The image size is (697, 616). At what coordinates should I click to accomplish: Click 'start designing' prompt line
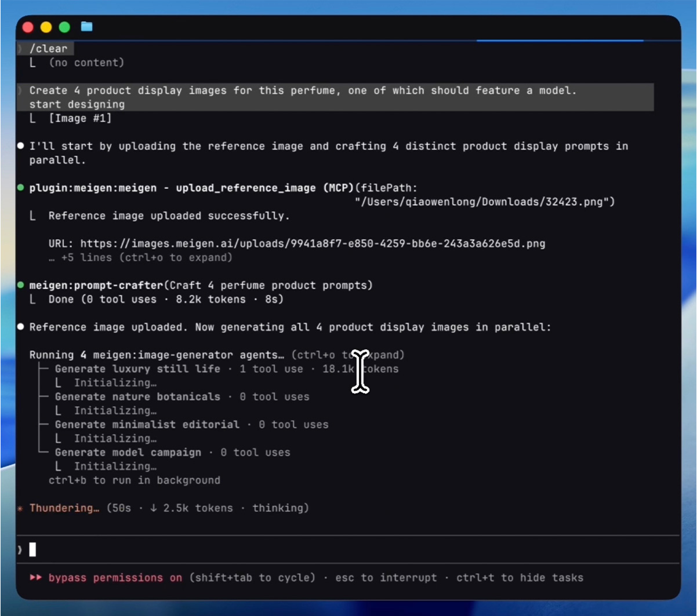77,104
